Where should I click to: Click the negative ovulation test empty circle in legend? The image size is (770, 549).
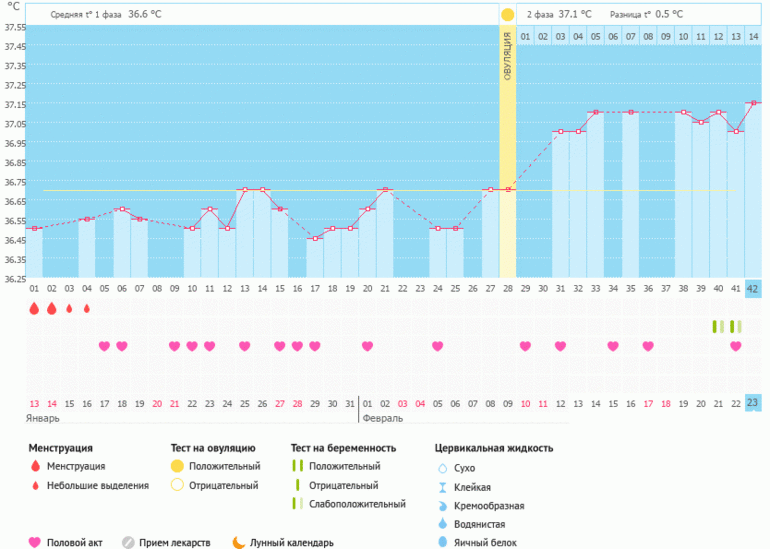tap(176, 485)
